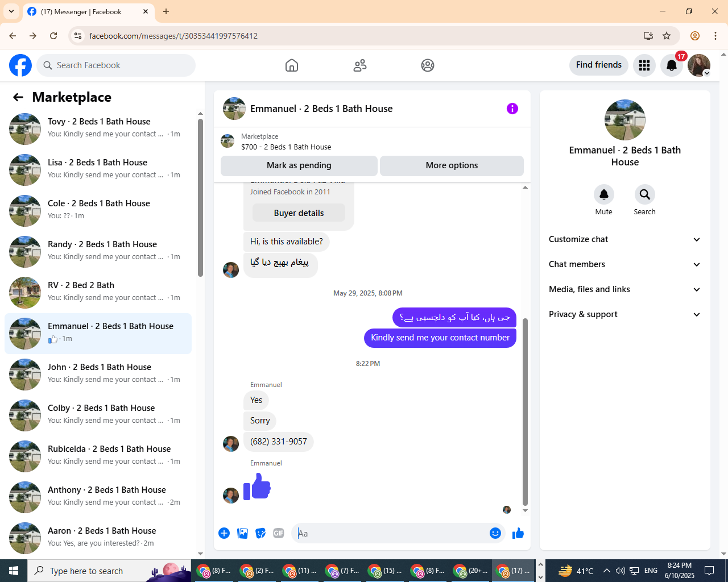Send a thumbs up like
728x582 pixels.
pos(518,533)
